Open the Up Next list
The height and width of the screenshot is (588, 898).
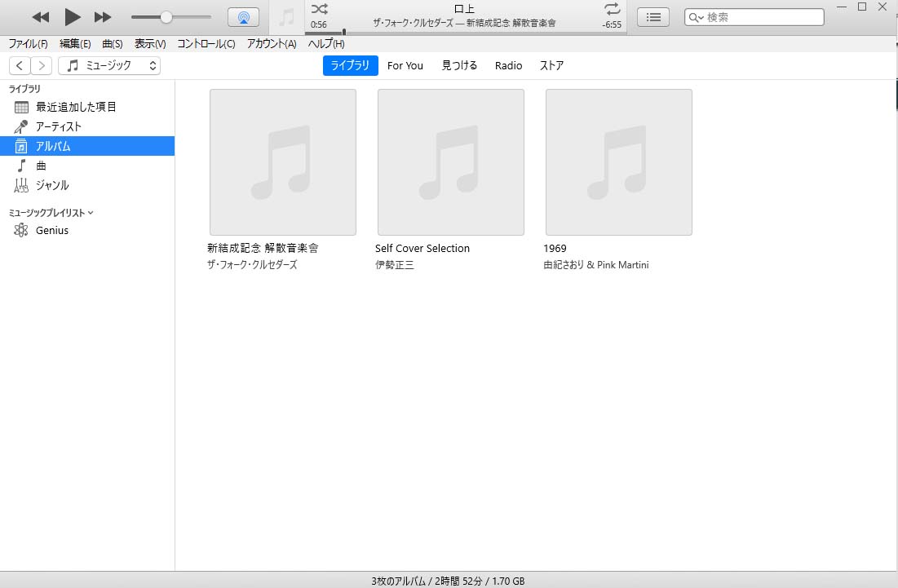point(652,17)
